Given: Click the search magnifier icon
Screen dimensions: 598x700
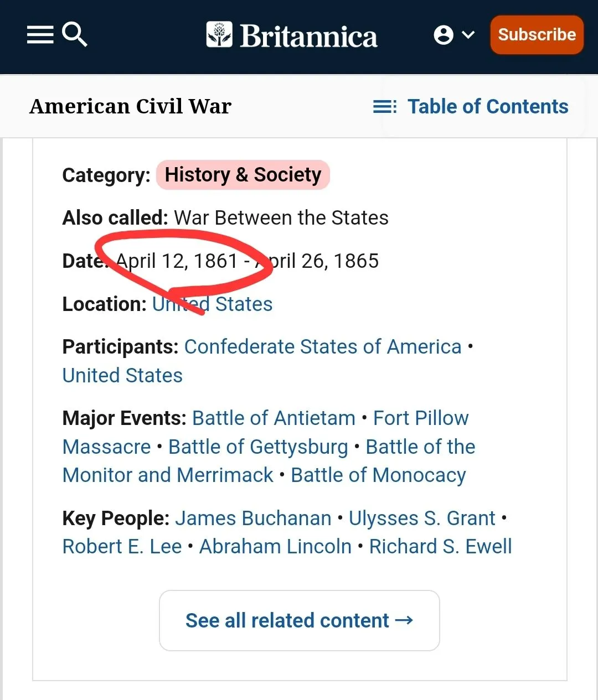Looking at the screenshot, I should point(75,34).
